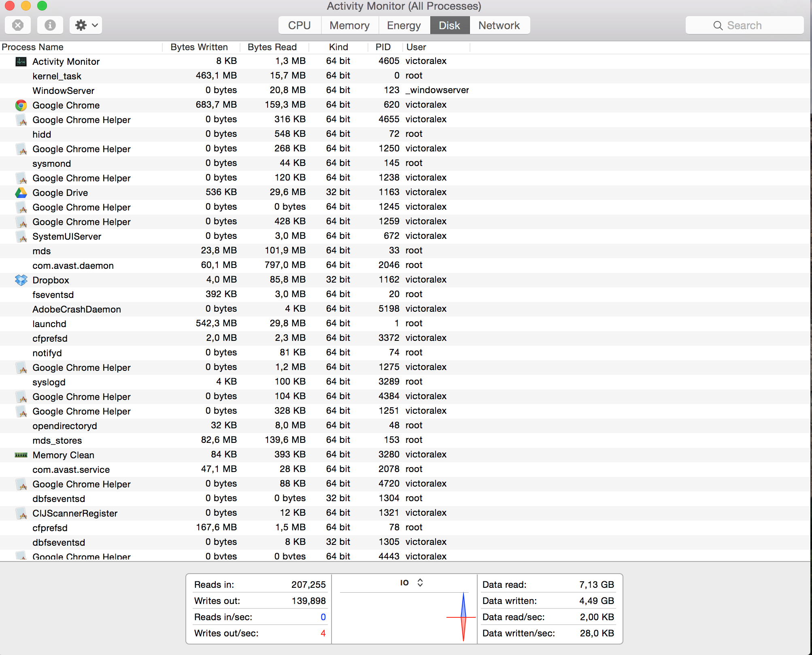
Task: Select the opendirectoryd process row
Action: [x=406, y=426]
